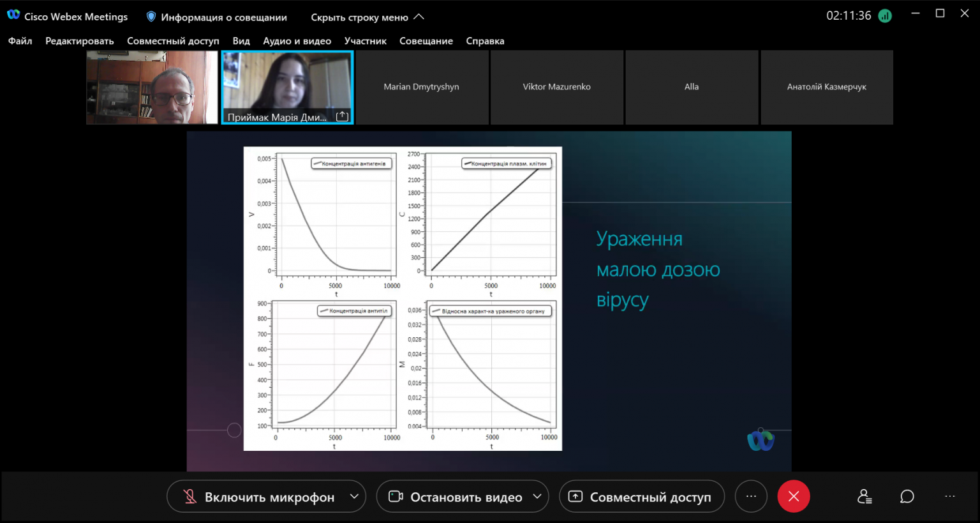Open the Файл menu
Screen dimensions: 980x523
click(20, 41)
